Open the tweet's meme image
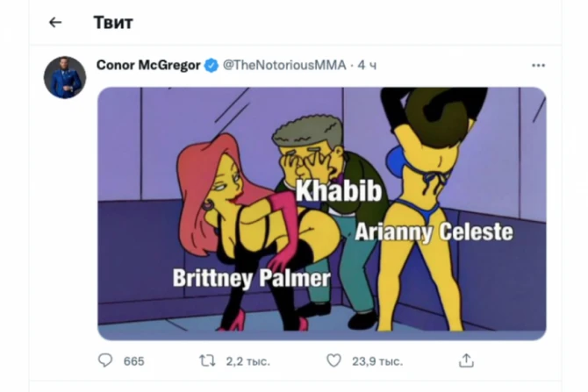Image resolution: width=588 pixels, height=392 pixels. tap(322, 214)
